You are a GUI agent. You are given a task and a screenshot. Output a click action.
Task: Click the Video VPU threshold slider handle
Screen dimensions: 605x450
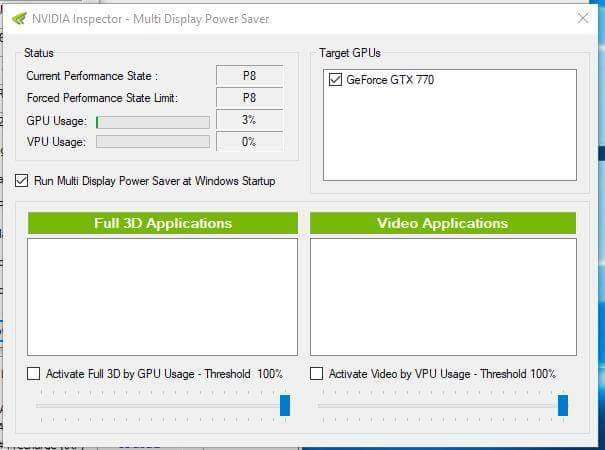563,405
